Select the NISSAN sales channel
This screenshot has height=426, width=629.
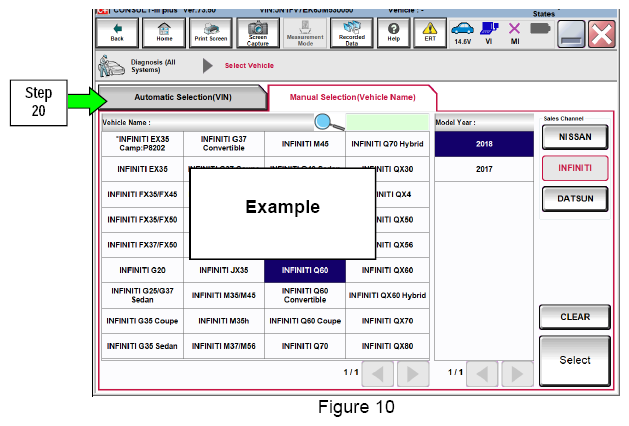pyautogui.click(x=575, y=137)
